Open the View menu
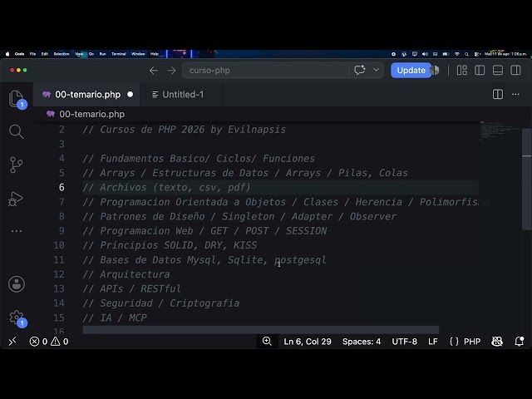The height and width of the screenshot is (399, 532). pyautogui.click(x=79, y=54)
